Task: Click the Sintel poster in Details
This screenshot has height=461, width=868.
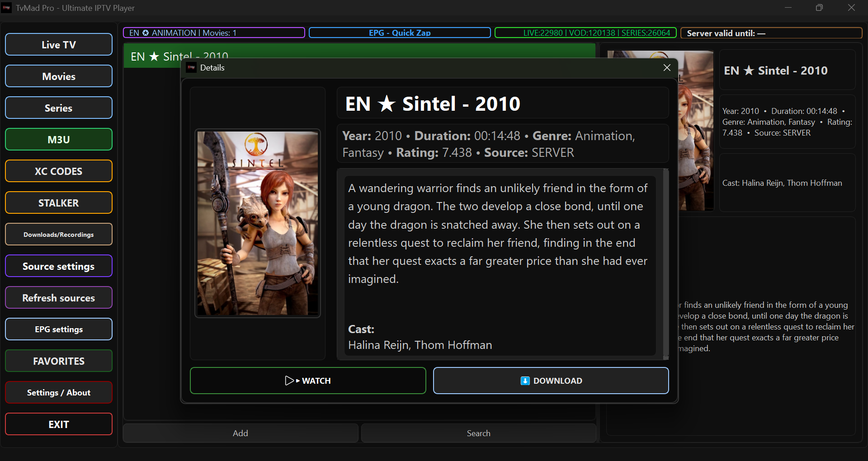Action: (x=258, y=223)
